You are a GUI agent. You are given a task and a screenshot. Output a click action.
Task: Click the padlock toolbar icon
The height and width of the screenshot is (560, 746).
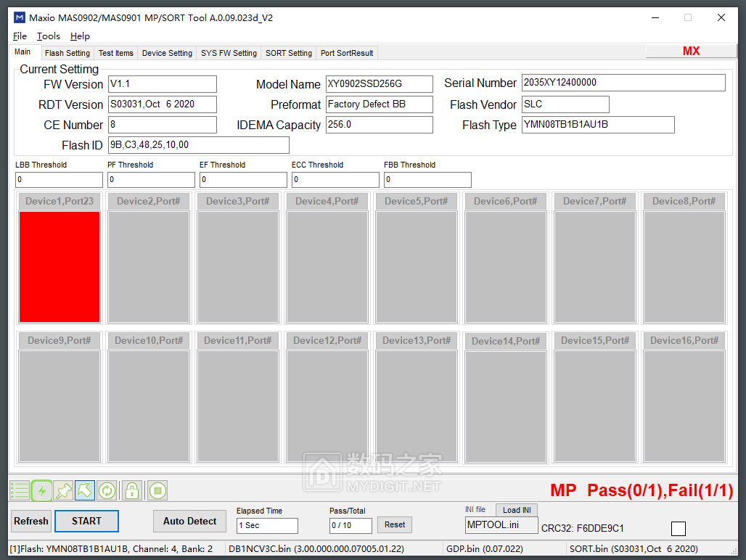coord(132,490)
